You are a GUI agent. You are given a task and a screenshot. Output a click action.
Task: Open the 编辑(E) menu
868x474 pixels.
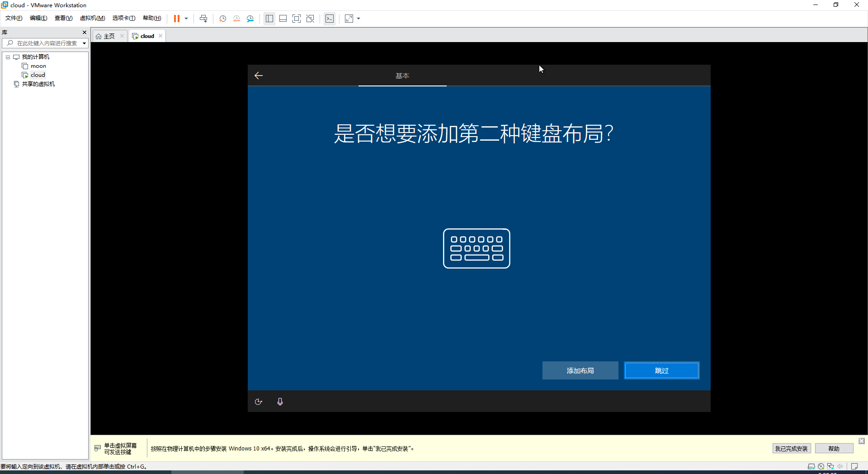pyautogui.click(x=38, y=18)
